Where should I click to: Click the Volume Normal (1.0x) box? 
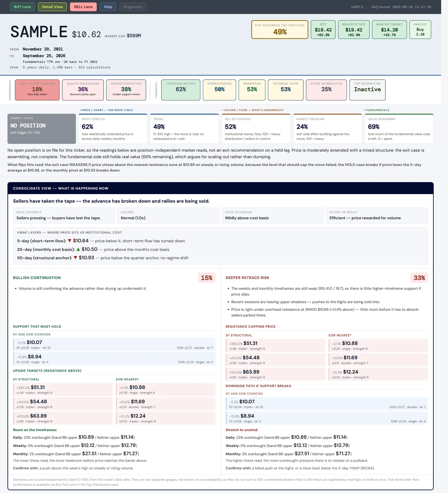[168, 216]
